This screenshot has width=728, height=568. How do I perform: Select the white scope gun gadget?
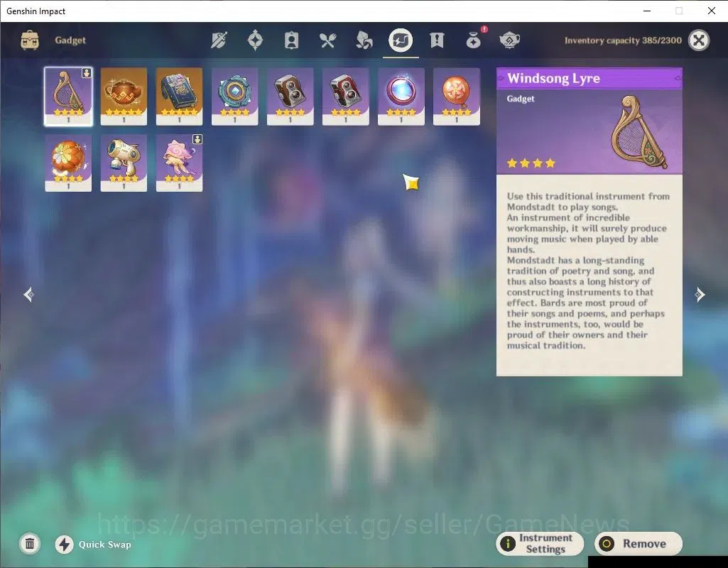tap(124, 163)
